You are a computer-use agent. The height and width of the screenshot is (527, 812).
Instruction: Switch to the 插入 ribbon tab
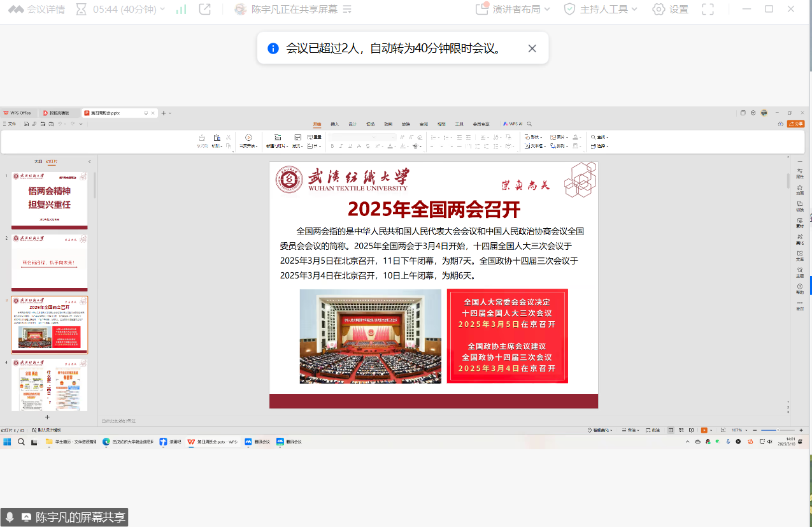point(334,124)
